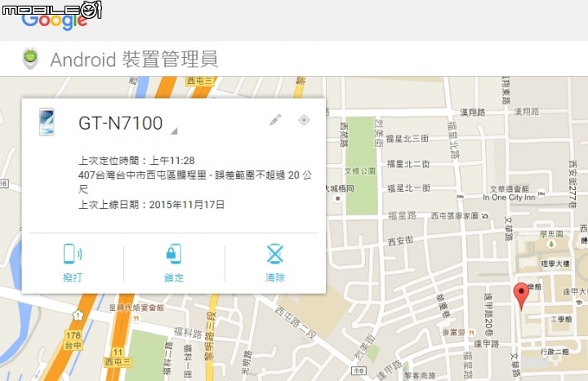
Task: Open the GT-N7100 device selector dropdown arrow
Action: coord(174,131)
